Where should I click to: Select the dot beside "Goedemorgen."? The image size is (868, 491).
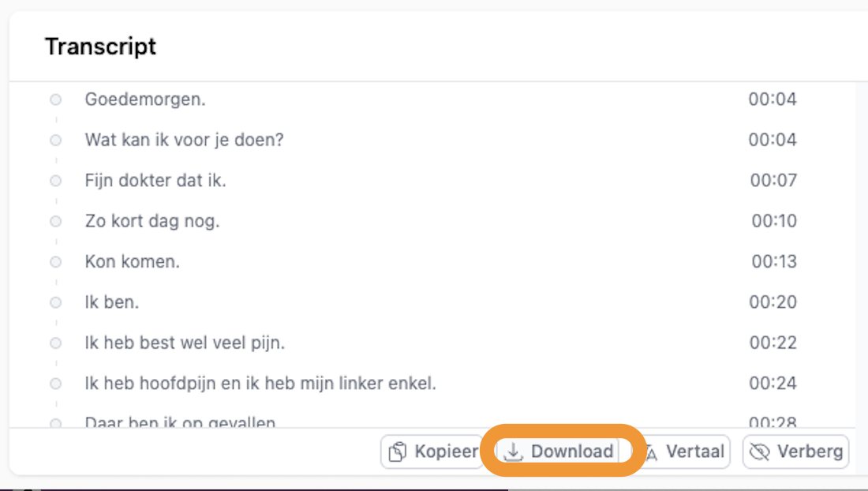coord(56,99)
